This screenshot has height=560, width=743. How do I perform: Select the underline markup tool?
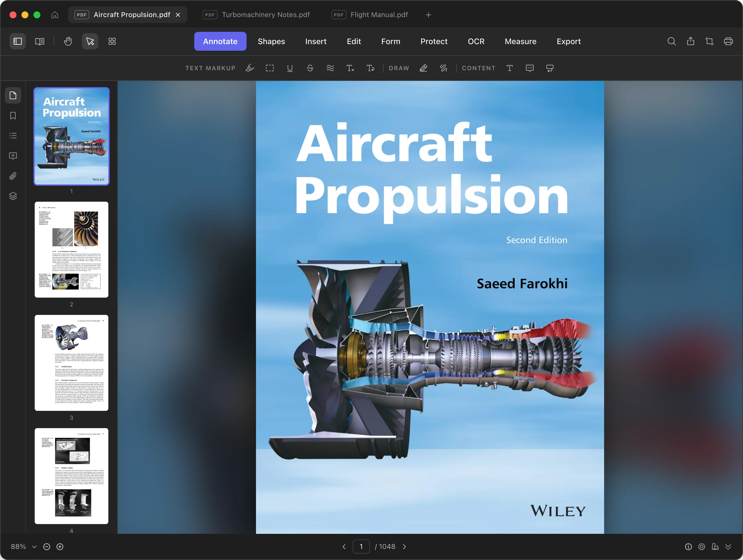click(290, 68)
